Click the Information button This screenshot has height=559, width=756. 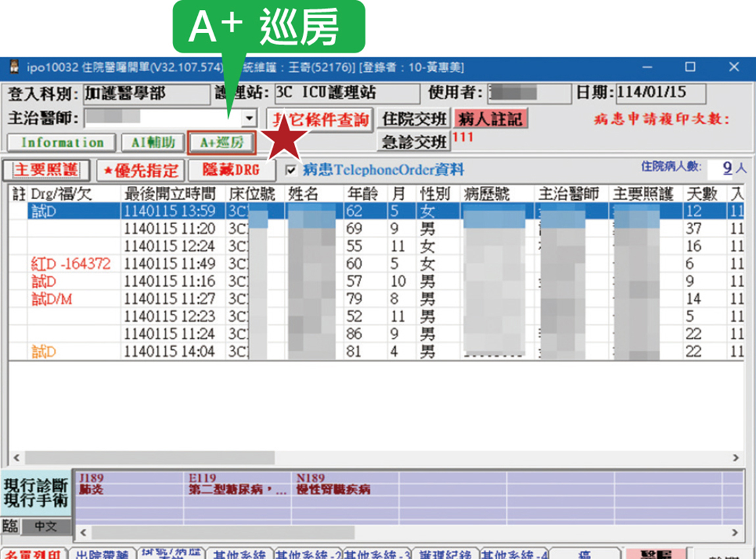pos(62,143)
